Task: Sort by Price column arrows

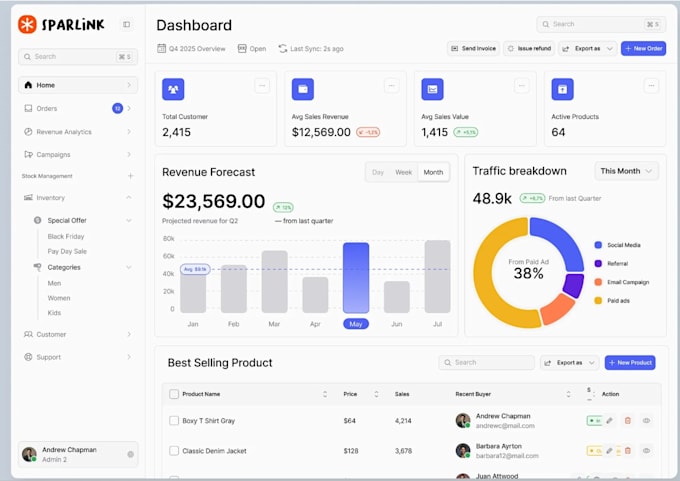Action: 376,394
